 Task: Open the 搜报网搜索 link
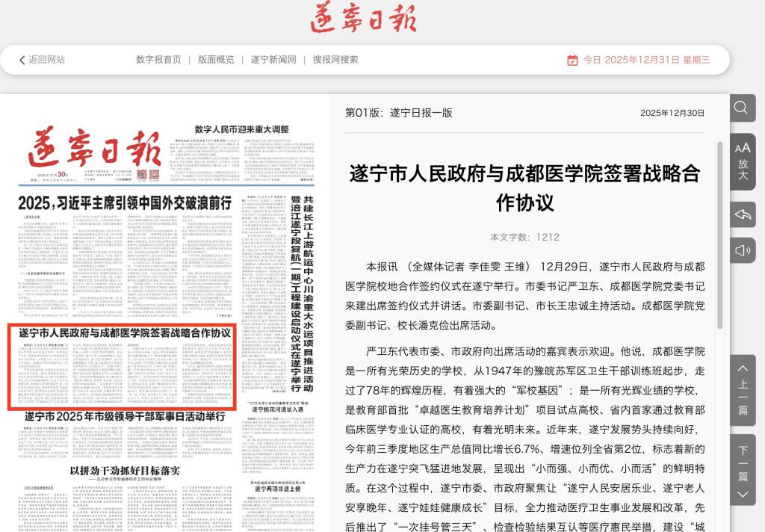pos(335,60)
